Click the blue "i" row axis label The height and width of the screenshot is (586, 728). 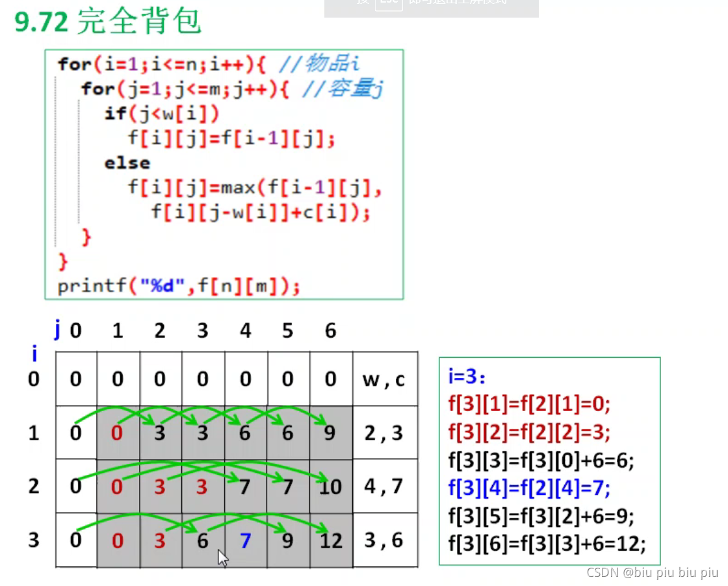click(34, 354)
